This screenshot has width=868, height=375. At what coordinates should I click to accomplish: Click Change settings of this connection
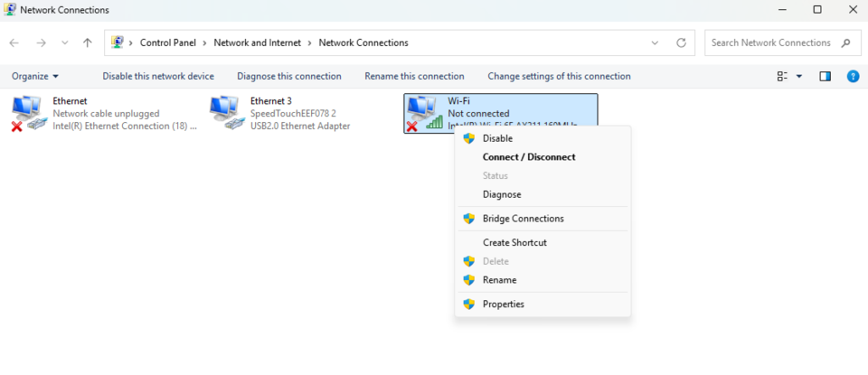tap(559, 76)
